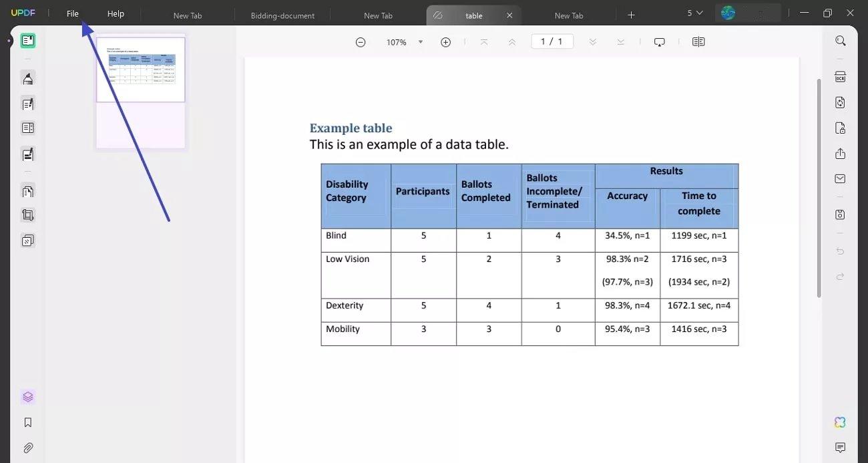Click the page number input field

click(552, 42)
